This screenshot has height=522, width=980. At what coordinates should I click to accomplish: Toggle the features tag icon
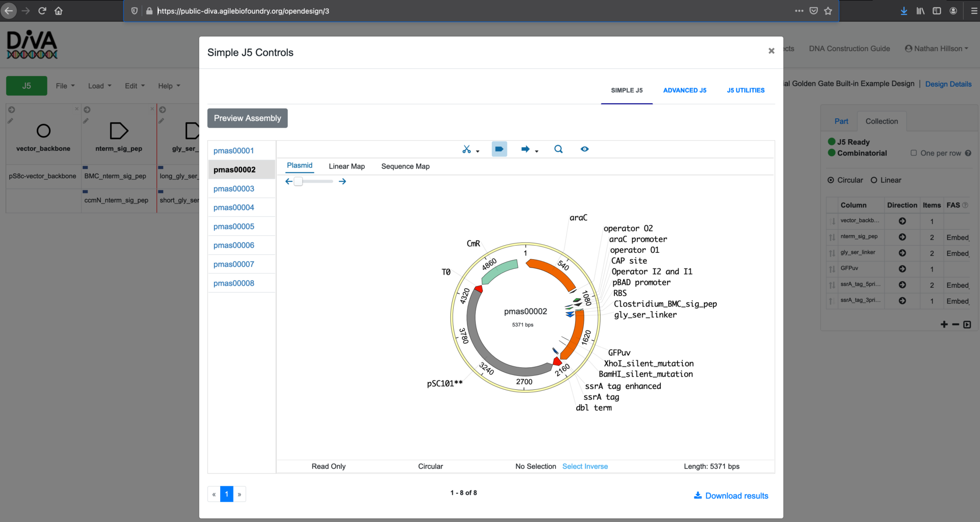(499, 149)
